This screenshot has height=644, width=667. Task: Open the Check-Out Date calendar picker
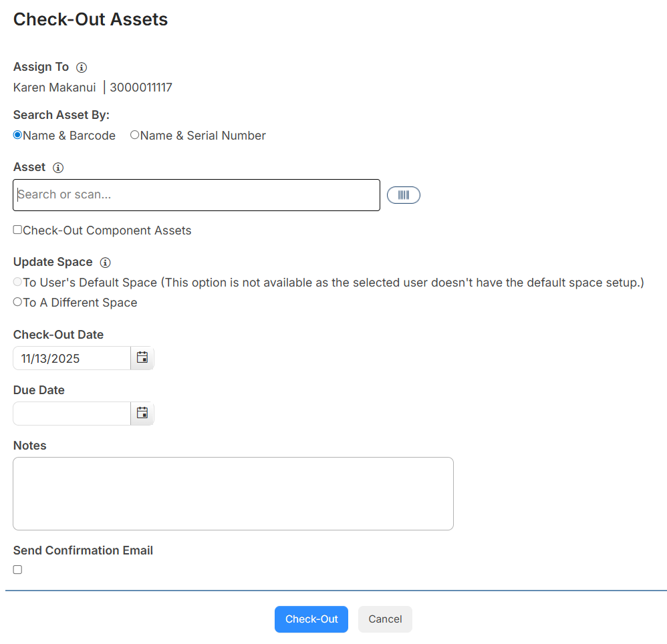[x=142, y=357]
